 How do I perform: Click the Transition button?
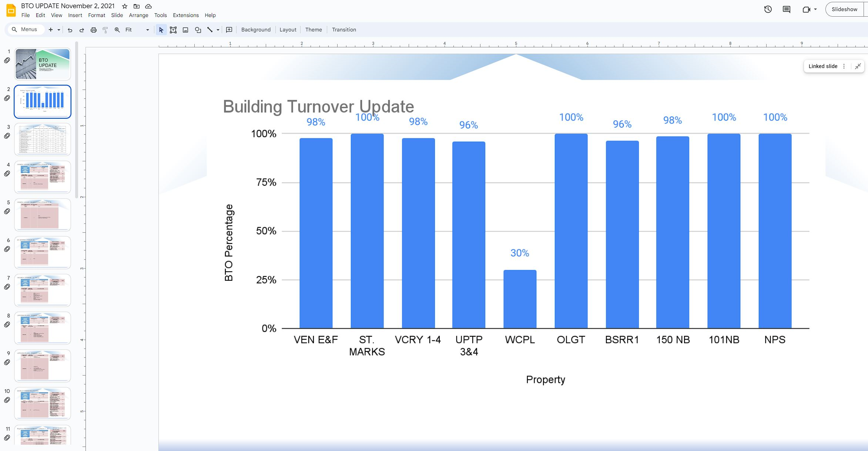[344, 30]
